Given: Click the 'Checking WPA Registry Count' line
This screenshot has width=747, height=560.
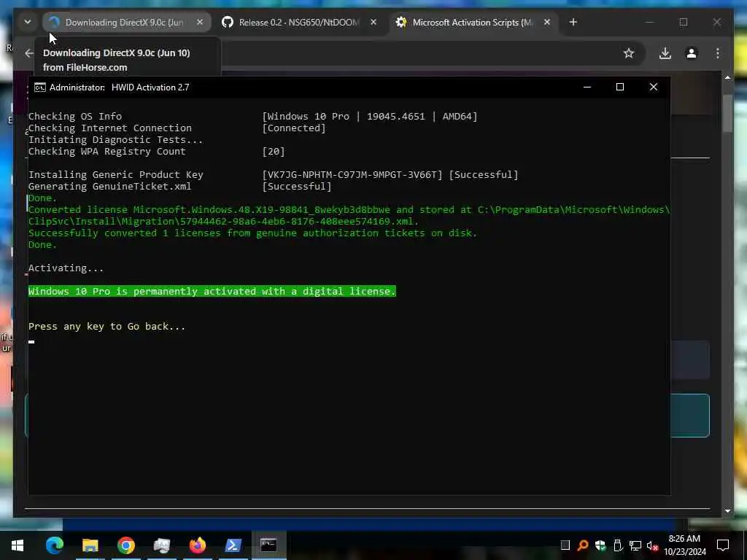Looking at the screenshot, I should (107, 152).
